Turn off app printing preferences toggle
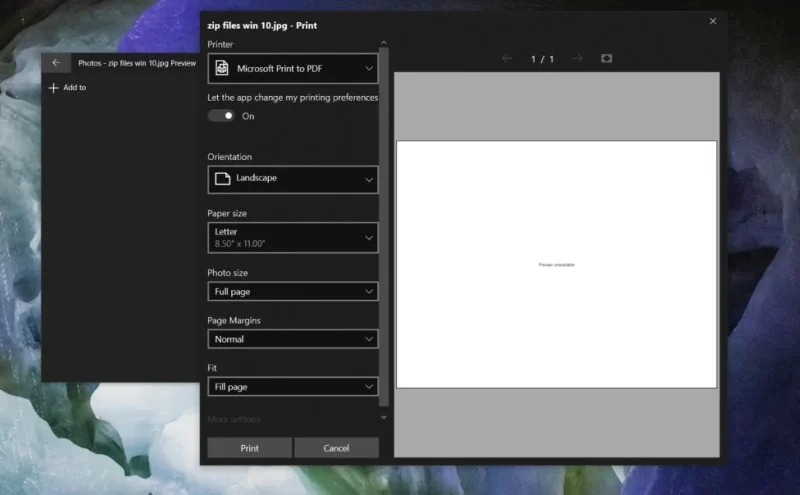The image size is (800, 495). pos(221,116)
